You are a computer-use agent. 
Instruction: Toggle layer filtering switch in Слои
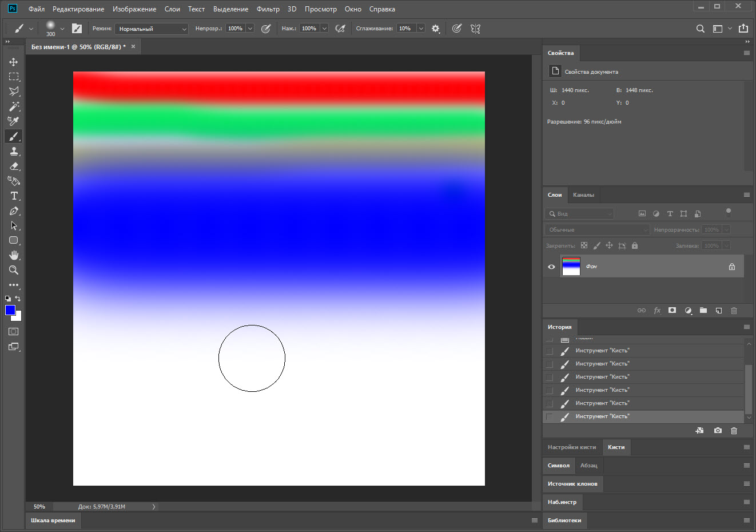click(x=728, y=212)
